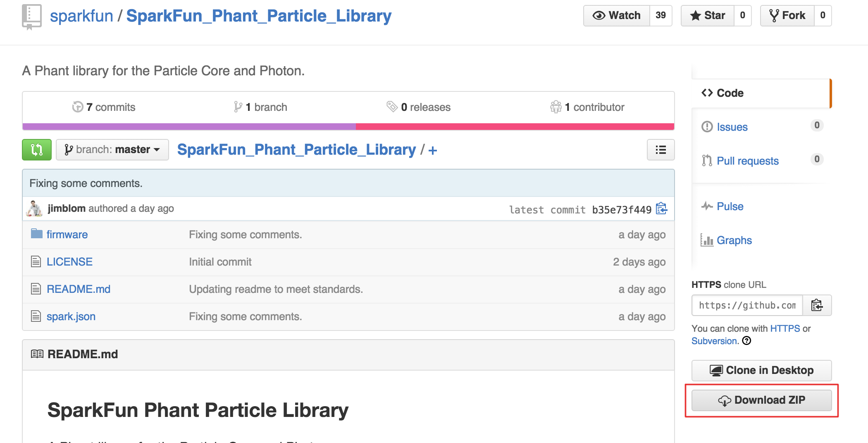
Task: Copy the HTTPS clone URL using the clipboard icon
Action: click(817, 305)
